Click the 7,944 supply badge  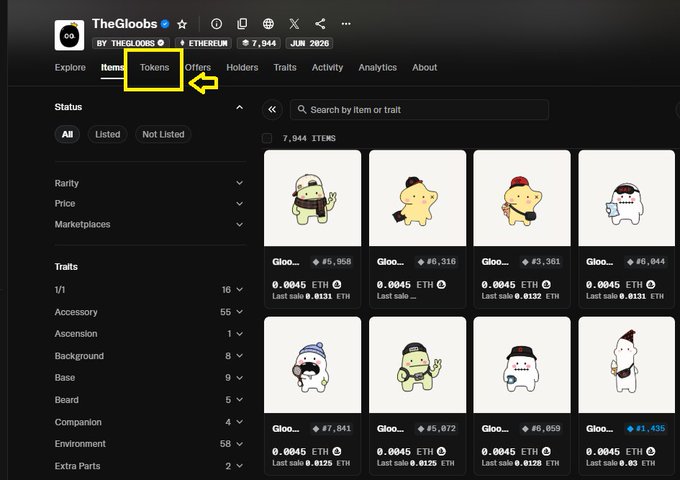point(259,43)
